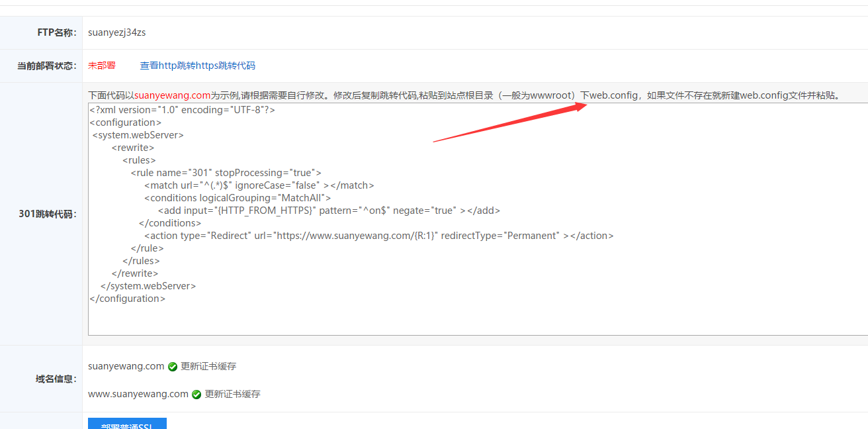
Task: Click the 当前部署状态 row label
Action: click(x=47, y=66)
